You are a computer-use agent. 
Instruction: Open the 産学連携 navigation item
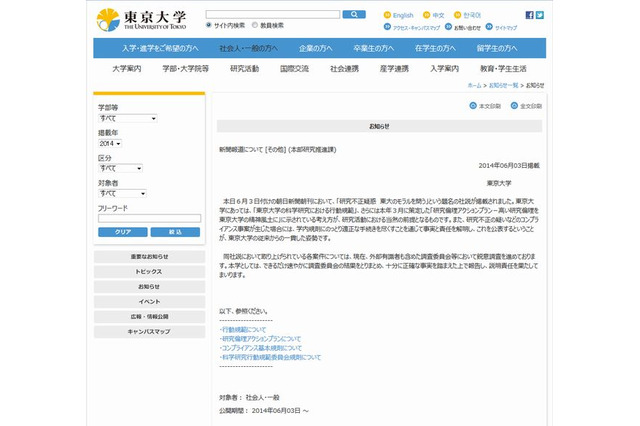tap(394, 69)
